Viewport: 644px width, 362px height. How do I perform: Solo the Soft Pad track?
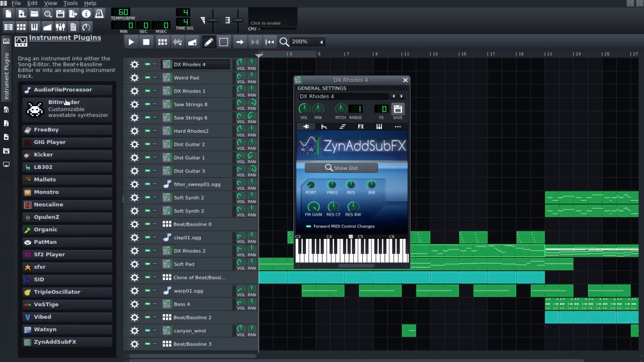[x=154, y=264]
